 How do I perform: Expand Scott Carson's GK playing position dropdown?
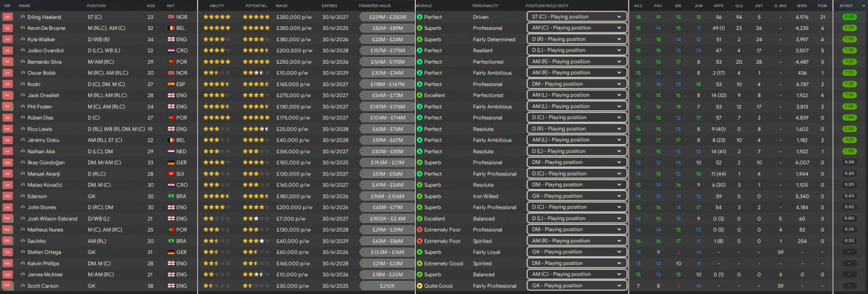point(576,286)
